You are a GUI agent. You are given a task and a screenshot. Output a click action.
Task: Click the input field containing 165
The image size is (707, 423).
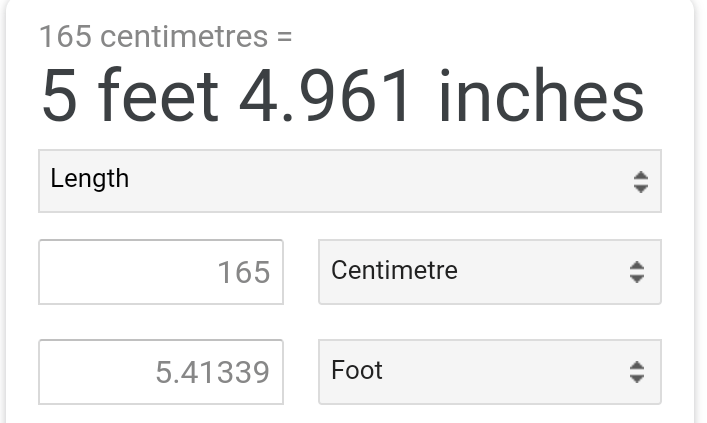pyautogui.click(x=161, y=272)
